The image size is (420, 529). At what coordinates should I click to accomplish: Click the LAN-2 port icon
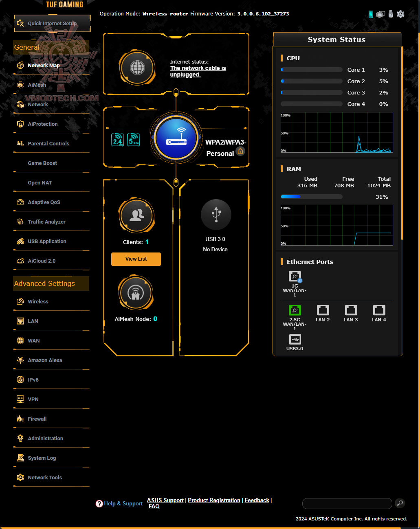click(x=323, y=310)
